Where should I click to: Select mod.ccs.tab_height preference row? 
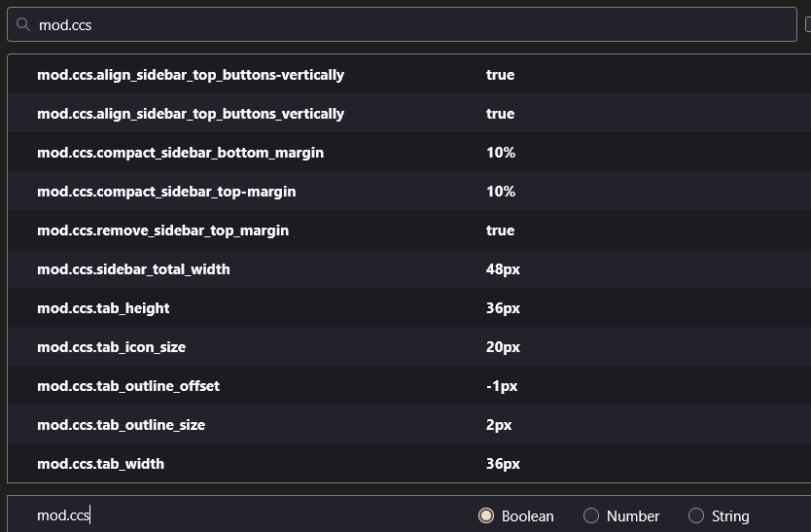click(x=409, y=307)
